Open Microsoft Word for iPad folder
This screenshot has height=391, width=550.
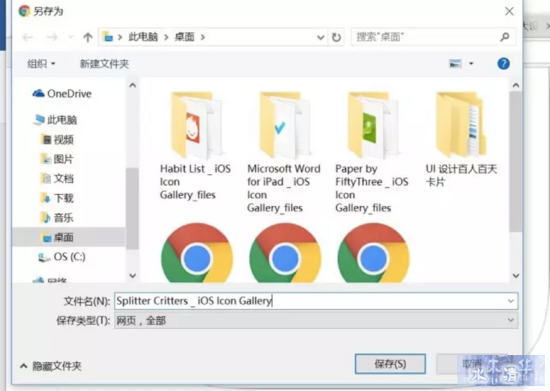click(x=283, y=152)
